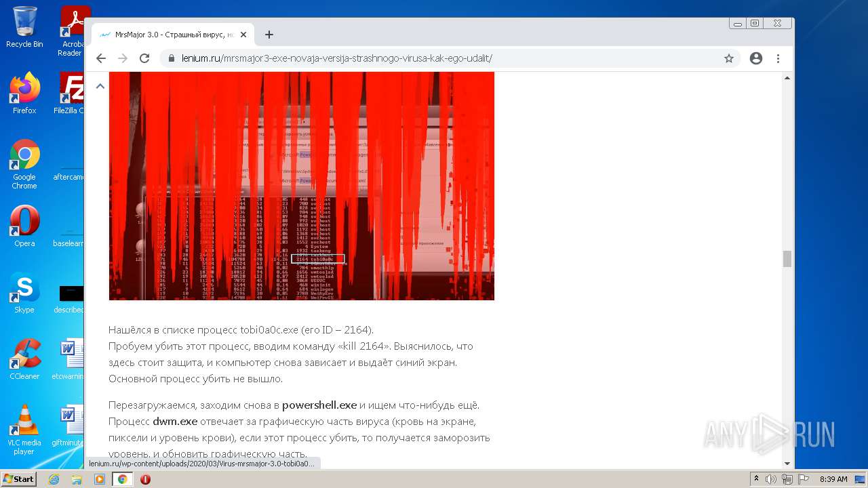Click the page scrollbar up arrow
868x488 pixels.
(787, 78)
